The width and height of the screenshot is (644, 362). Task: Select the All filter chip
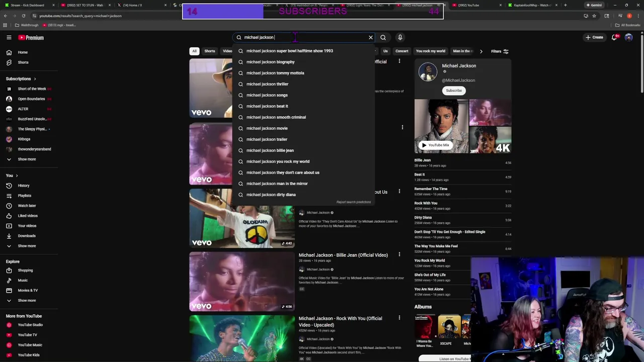pyautogui.click(x=194, y=51)
